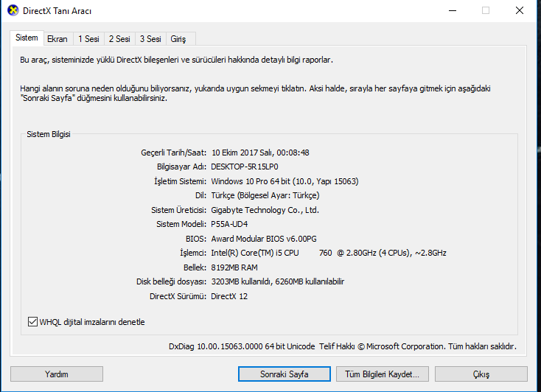541x392 pixels.
Task: Open the Ekran tab
Action: click(57, 39)
